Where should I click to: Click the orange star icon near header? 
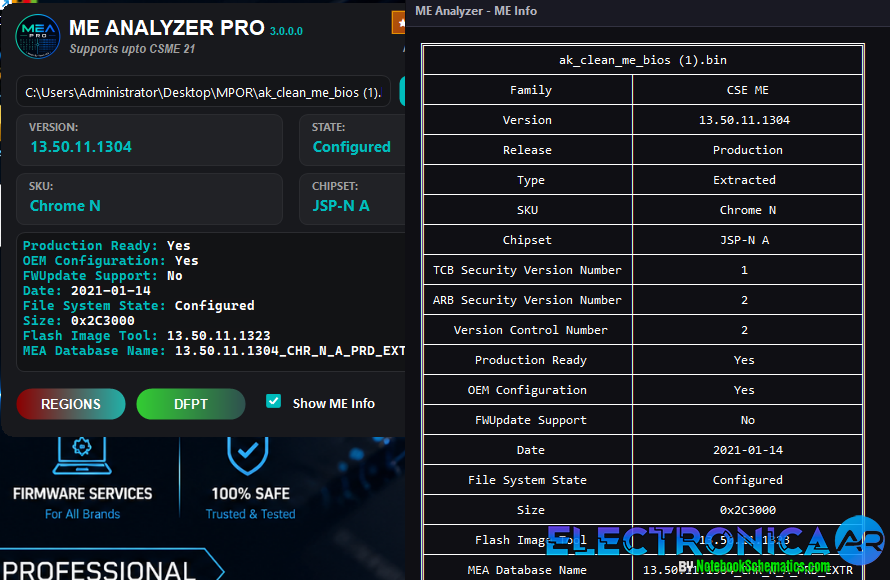click(x=398, y=23)
